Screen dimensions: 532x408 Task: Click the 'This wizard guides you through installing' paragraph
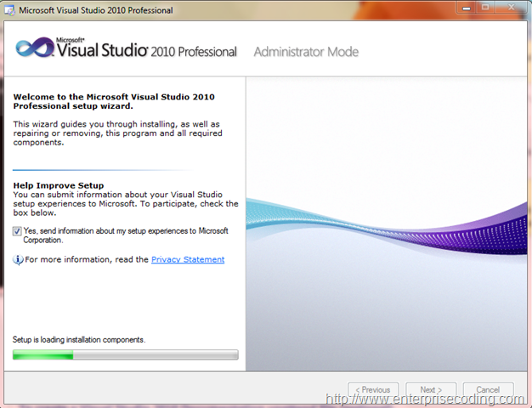point(118,133)
